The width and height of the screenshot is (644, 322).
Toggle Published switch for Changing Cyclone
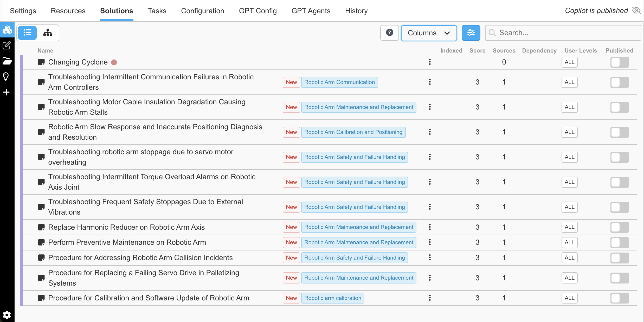pyautogui.click(x=620, y=62)
